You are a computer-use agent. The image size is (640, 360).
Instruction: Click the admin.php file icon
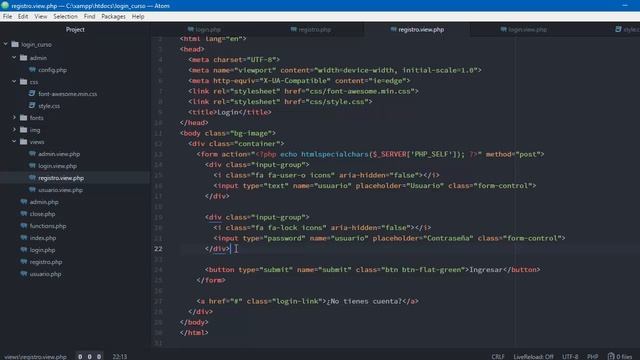24,202
